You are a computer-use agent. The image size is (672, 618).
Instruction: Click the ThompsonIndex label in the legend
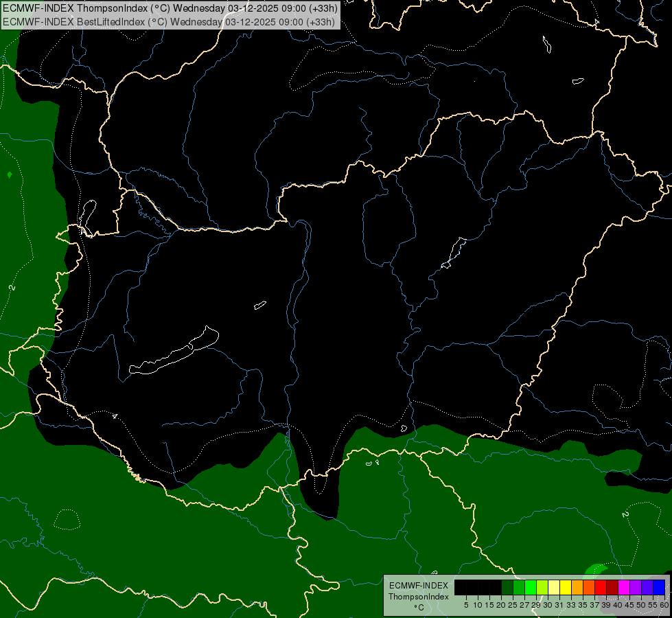tap(419, 597)
